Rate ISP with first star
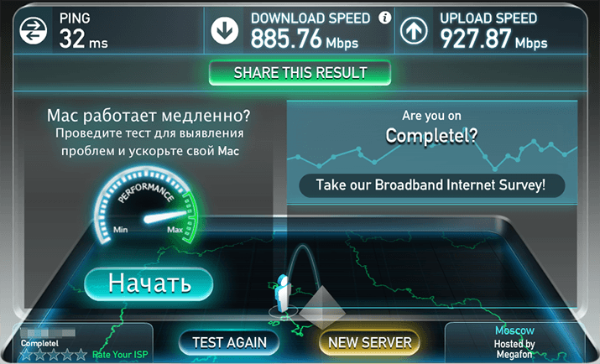The width and height of the screenshot is (600, 364). pos(26,355)
